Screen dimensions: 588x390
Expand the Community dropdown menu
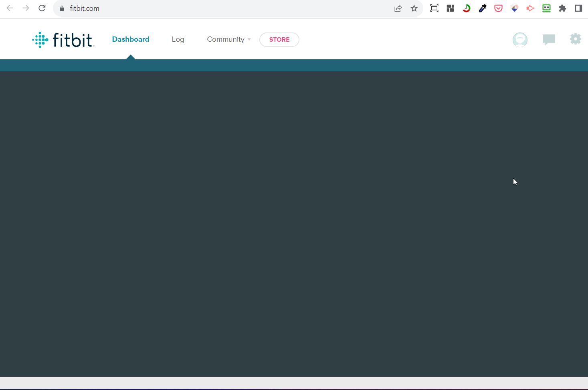click(x=228, y=39)
